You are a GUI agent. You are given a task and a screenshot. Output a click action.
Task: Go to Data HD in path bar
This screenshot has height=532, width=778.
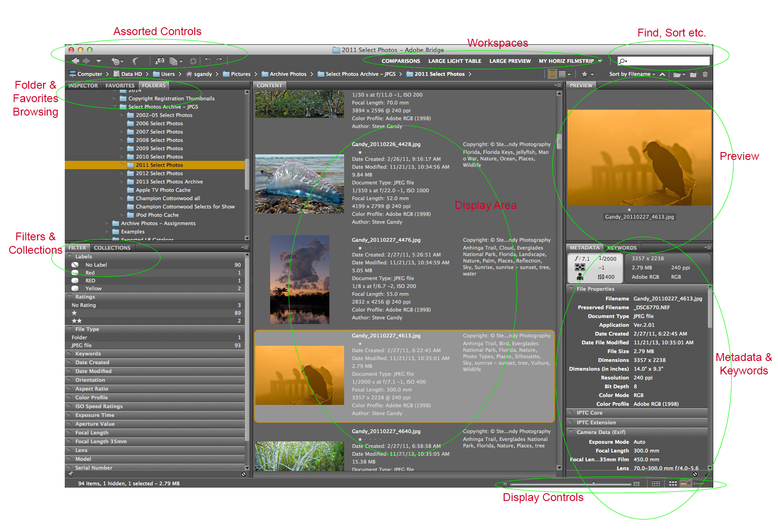128,74
